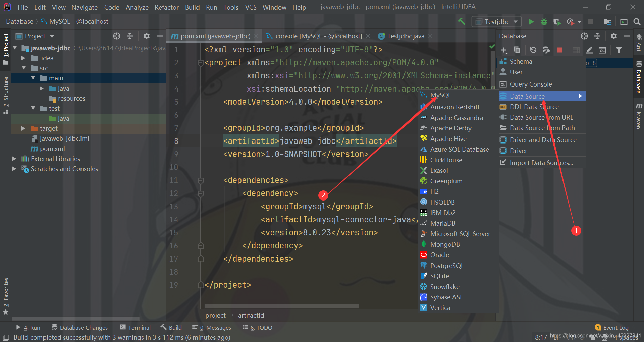Open the Navigate menu
This screenshot has width=644, height=342.
tap(85, 7)
